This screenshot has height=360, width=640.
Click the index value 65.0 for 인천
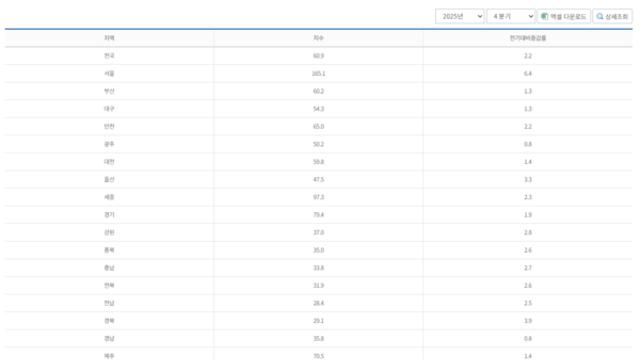[318, 127]
